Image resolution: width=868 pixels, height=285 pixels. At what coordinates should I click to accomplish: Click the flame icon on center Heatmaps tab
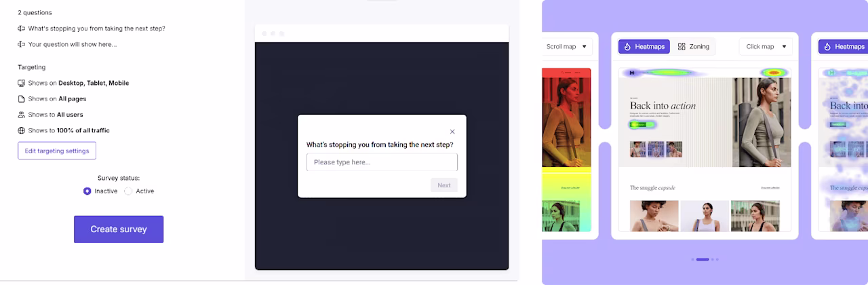click(627, 47)
